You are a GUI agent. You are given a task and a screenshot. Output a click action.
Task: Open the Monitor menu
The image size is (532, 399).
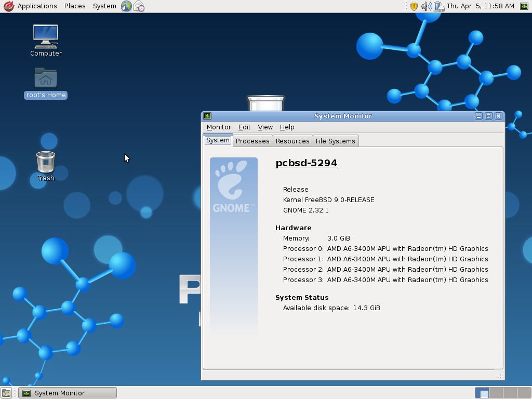click(x=219, y=127)
